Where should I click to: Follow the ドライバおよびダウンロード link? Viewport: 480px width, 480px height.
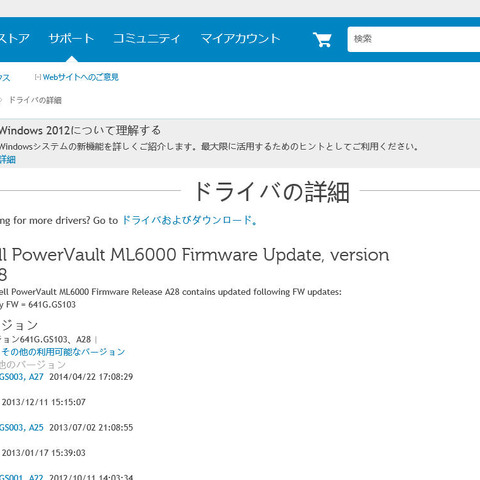tap(189, 220)
